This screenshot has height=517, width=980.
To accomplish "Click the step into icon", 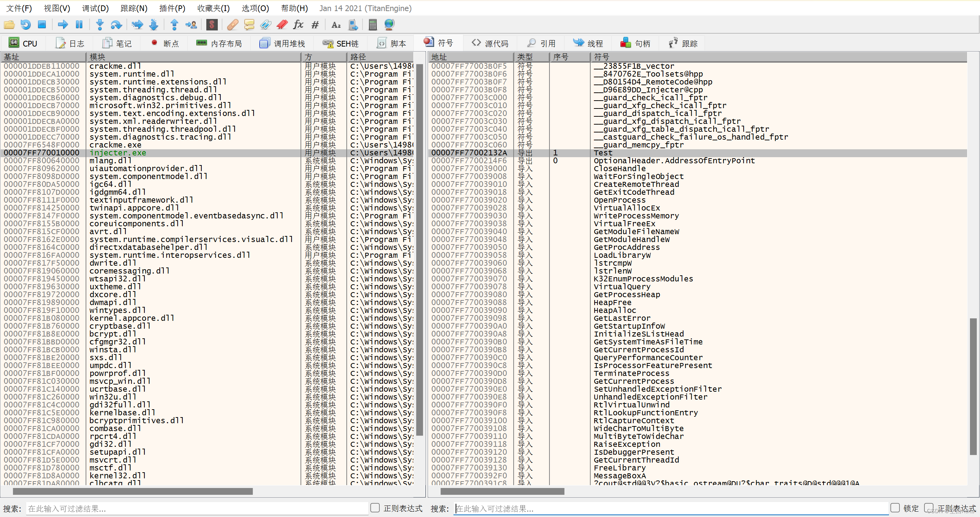I will 100,25.
